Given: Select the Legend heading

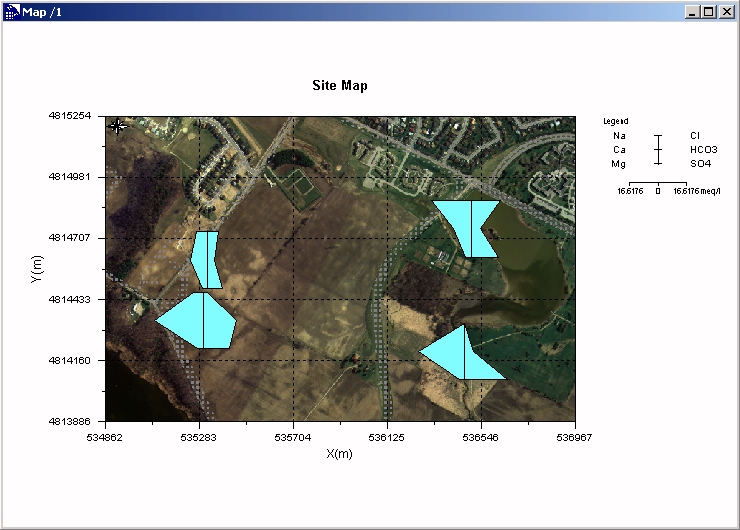Looking at the screenshot, I should 616,121.
